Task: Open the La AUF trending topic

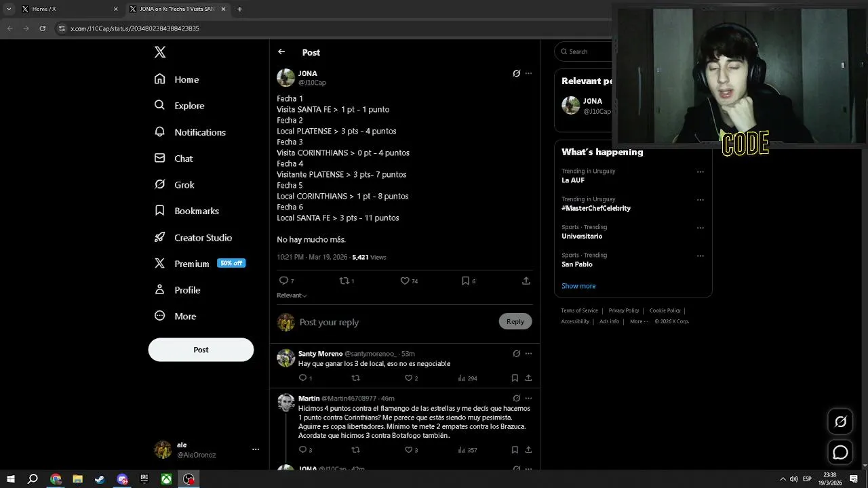Action: 572,180
